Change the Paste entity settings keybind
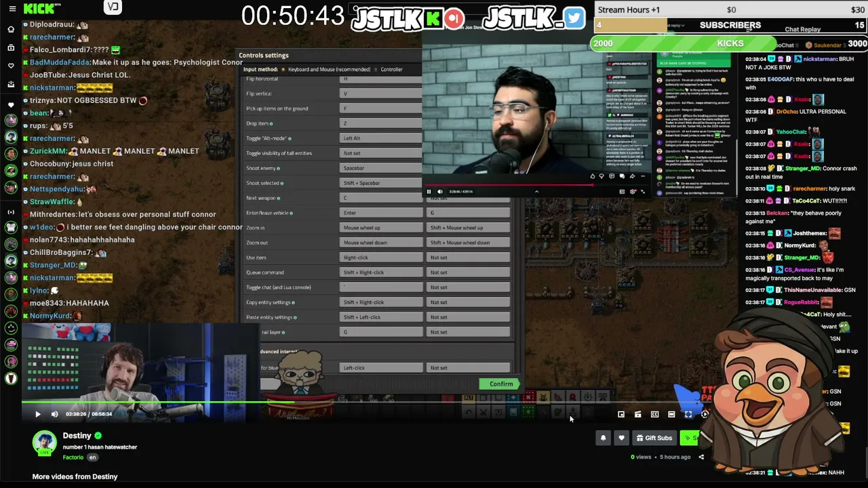The height and width of the screenshot is (488, 868). (x=380, y=317)
